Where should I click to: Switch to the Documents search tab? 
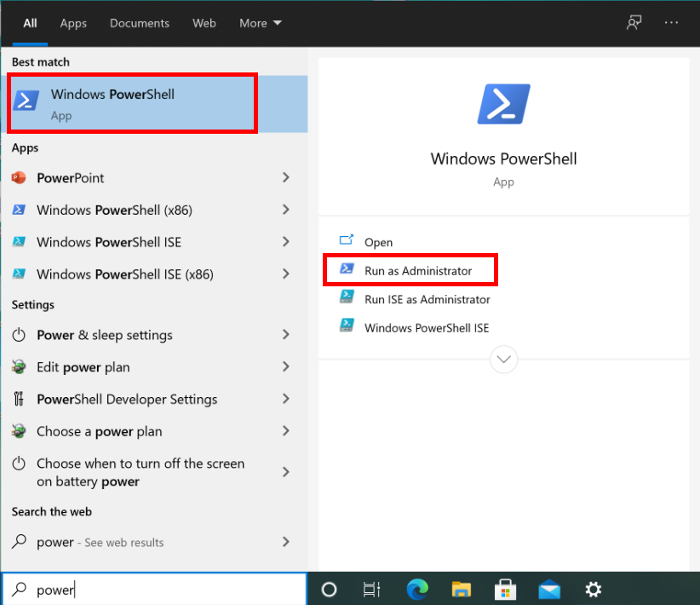click(140, 23)
